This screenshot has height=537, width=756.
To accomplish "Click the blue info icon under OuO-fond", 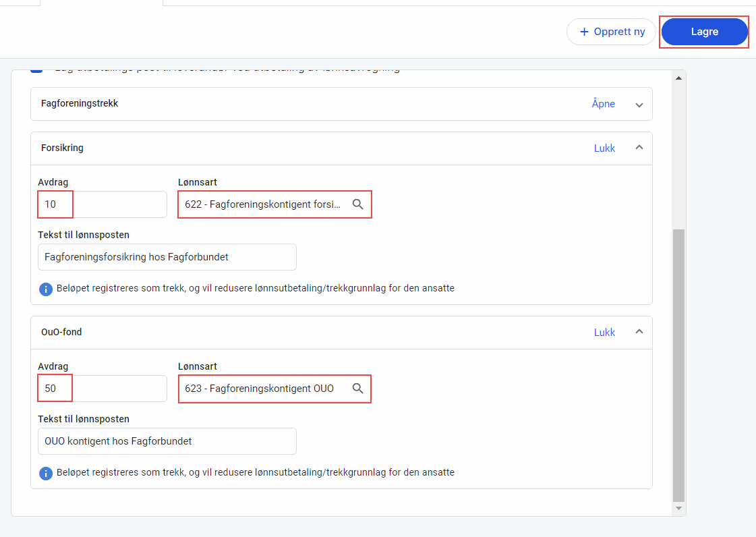I will click(46, 473).
